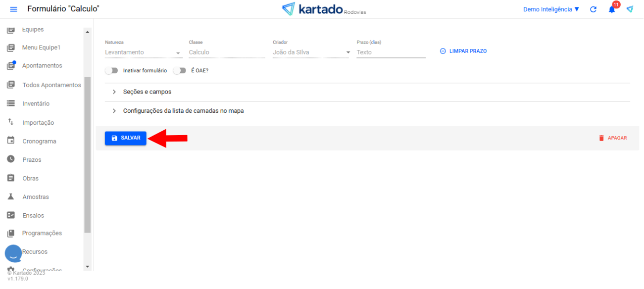Screen dimensions: 644x289
Task: Expand Configurações da lista de camadas no mapa
Action: tap(183, 111)
